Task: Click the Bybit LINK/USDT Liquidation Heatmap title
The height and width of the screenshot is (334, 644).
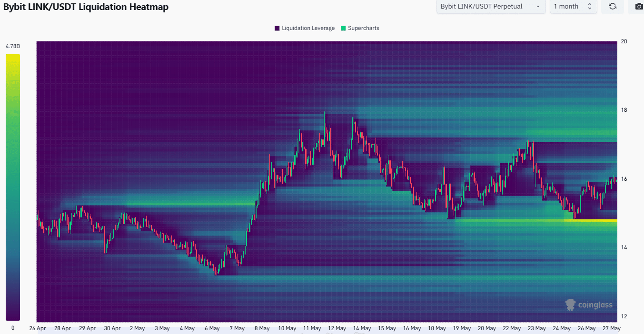Action: pyautogui.click(x=86, y=7)
